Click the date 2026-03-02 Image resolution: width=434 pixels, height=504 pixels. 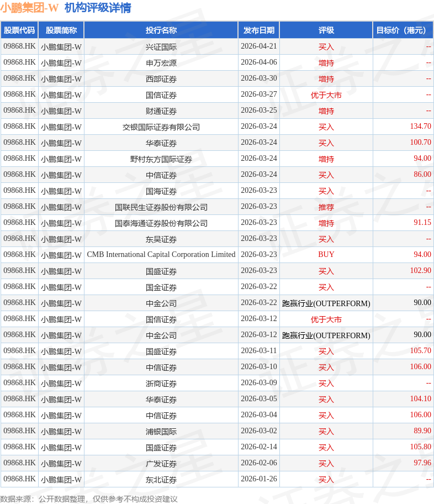click(x=258, y=431)
